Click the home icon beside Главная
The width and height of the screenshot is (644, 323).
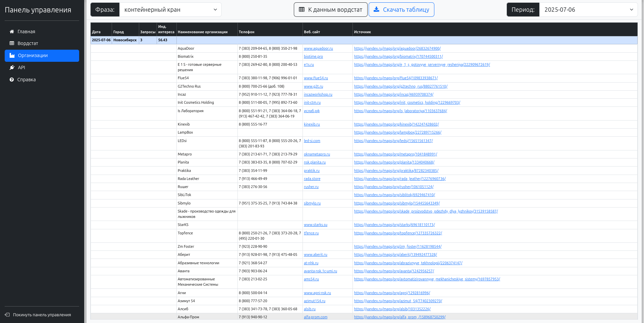tap(12, 32)
